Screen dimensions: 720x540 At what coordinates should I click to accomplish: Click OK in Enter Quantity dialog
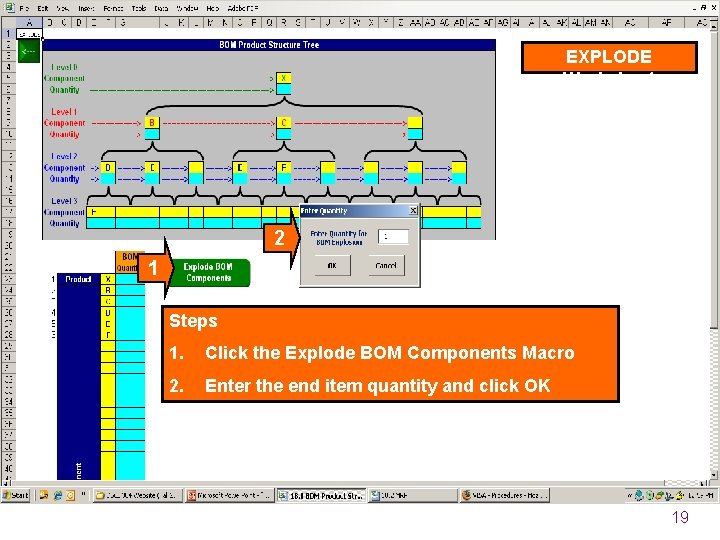[x=332, y=265]
